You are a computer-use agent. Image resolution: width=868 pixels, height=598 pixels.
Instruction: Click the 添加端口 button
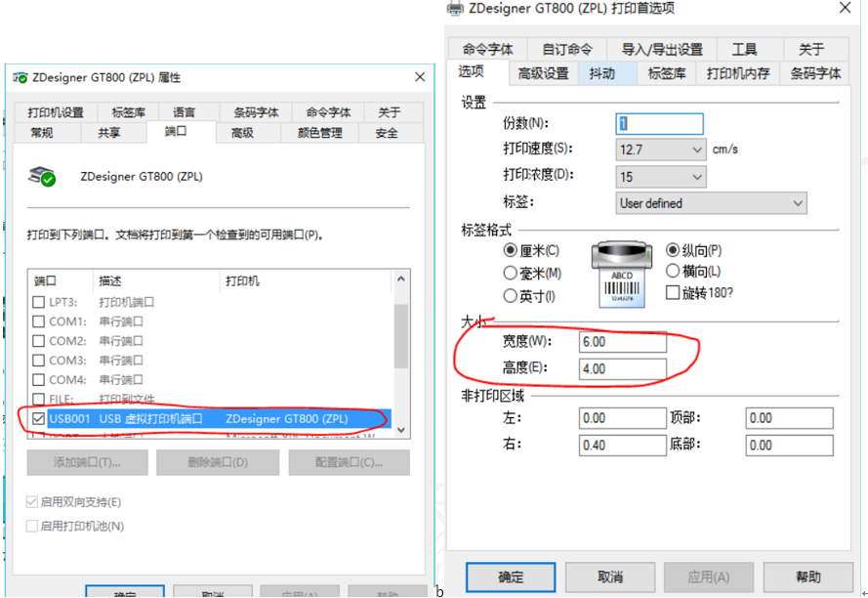(x=88, y=462)
